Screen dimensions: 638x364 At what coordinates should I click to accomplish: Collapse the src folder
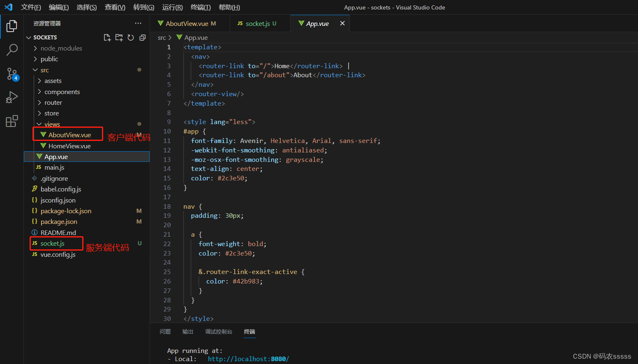87,70
